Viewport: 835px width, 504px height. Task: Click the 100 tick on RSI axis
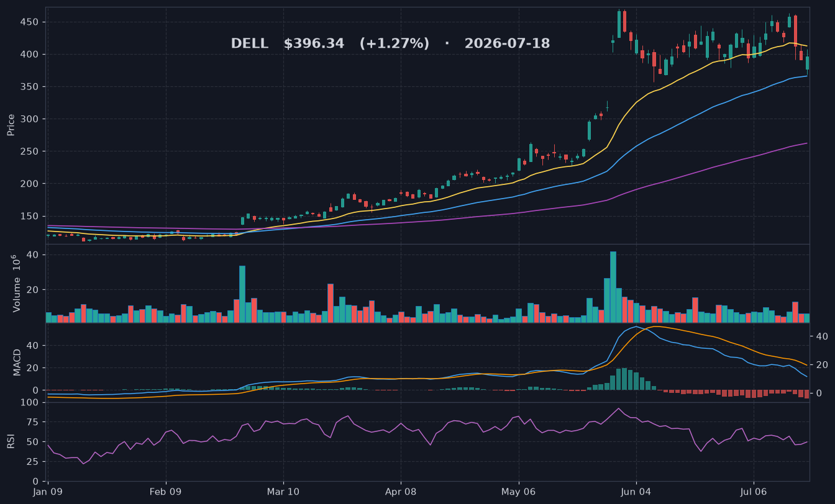(x=30, y=403)
